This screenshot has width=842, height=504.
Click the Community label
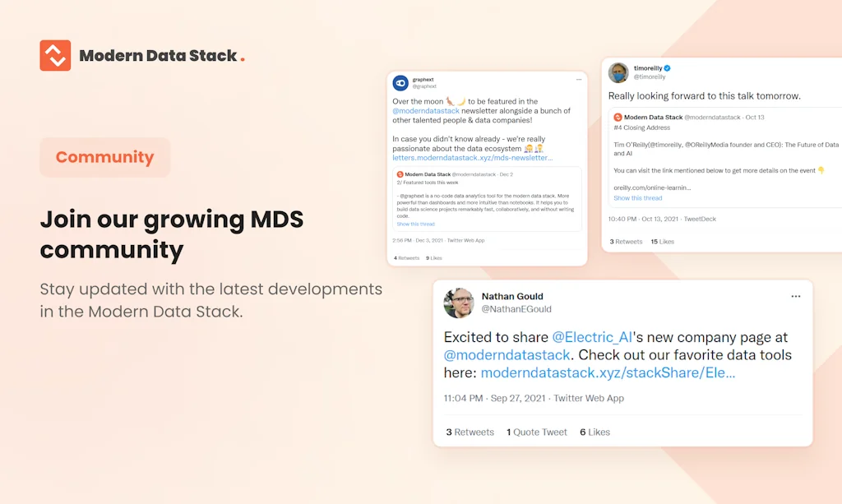[x=104, y=157]
